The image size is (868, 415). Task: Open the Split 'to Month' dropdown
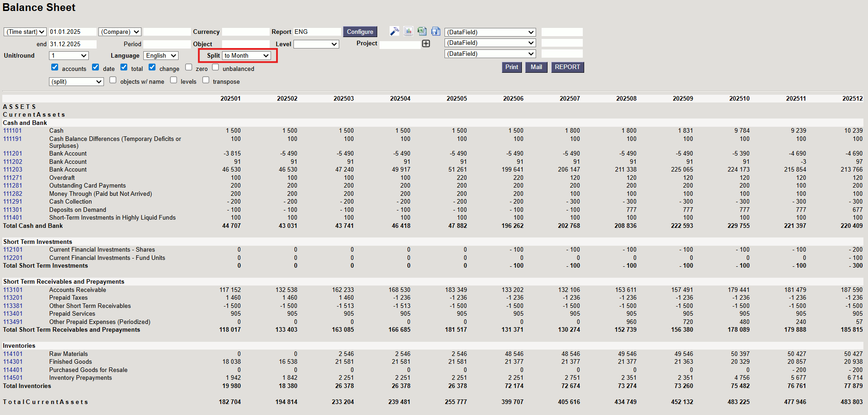click(x=247, y=56)
